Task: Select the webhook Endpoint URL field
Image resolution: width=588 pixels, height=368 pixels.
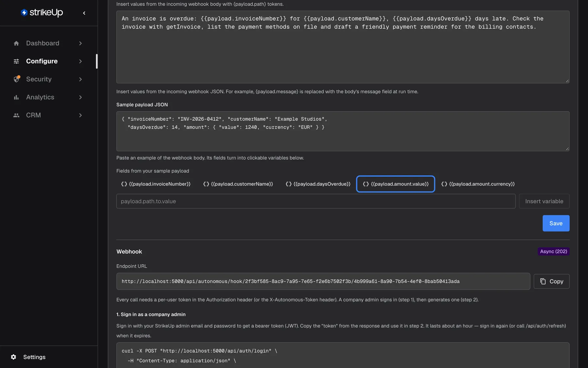Action: pos(323,281)
